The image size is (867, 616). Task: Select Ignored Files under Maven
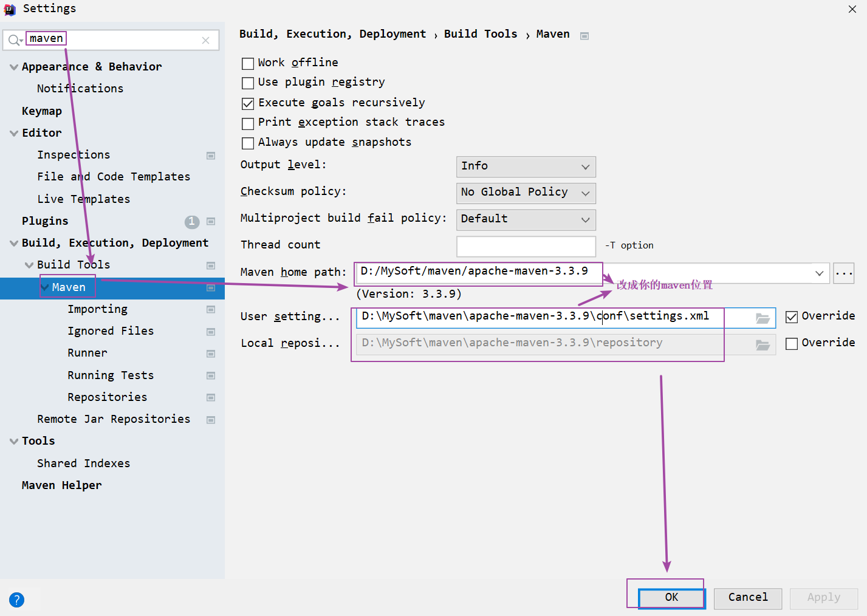pyautogui.click(x=111, y=331)
